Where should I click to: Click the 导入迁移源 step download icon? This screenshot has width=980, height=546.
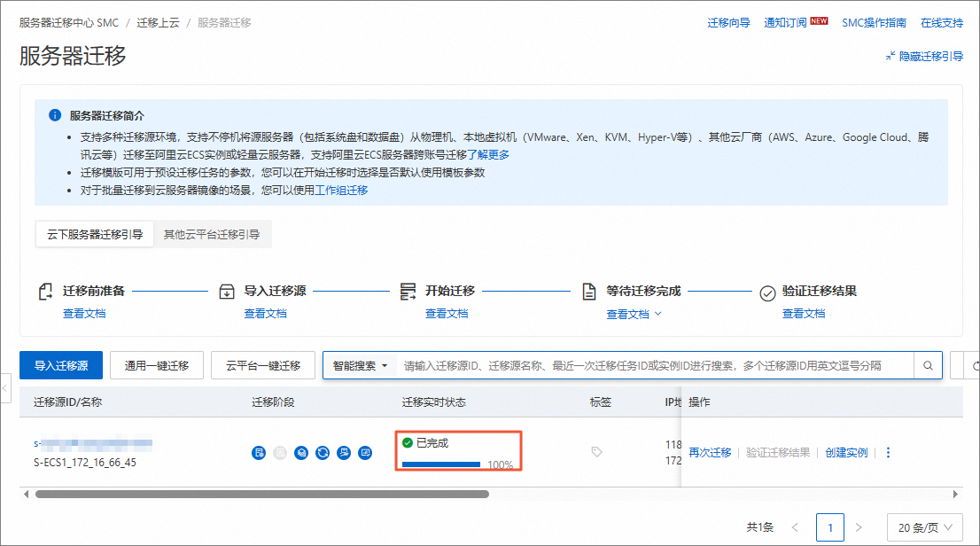pyautogui.click(x=227, y=292)
